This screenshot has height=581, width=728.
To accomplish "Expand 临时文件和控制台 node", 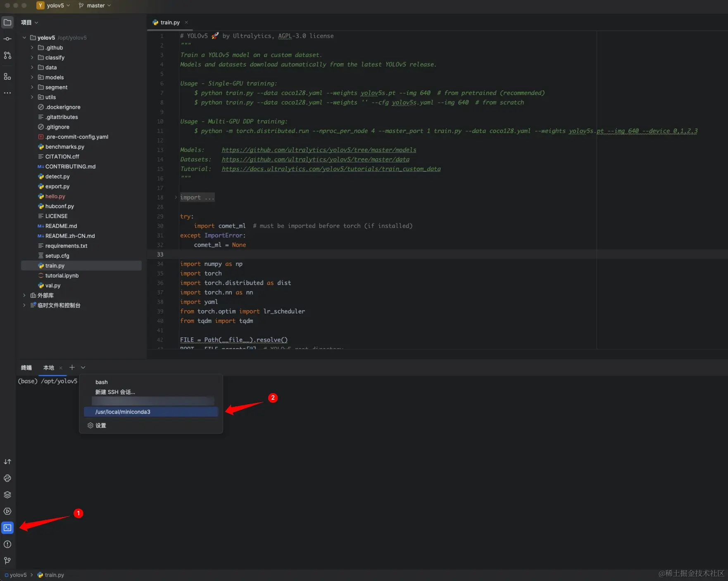I will click(24, 305).
